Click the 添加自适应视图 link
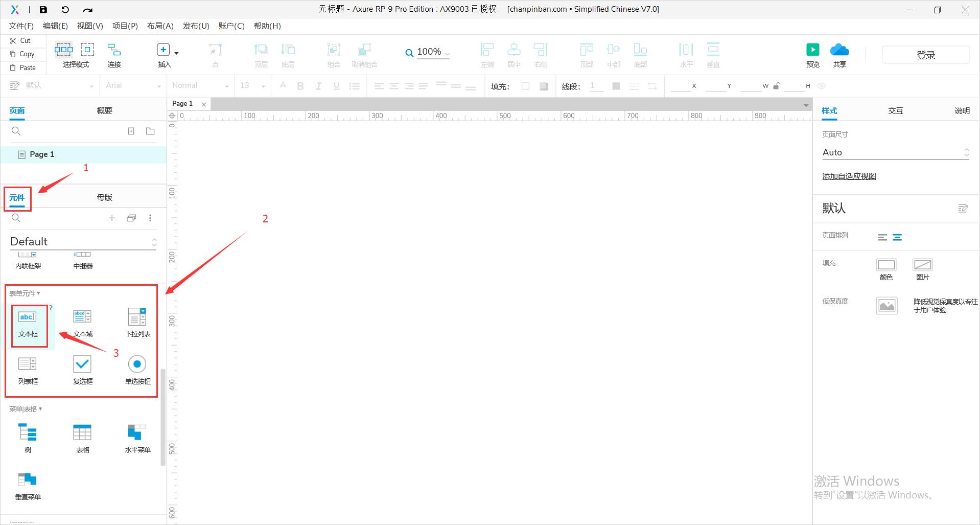Image resolution: width=980 pixels, height=525 pixels. 849,176
